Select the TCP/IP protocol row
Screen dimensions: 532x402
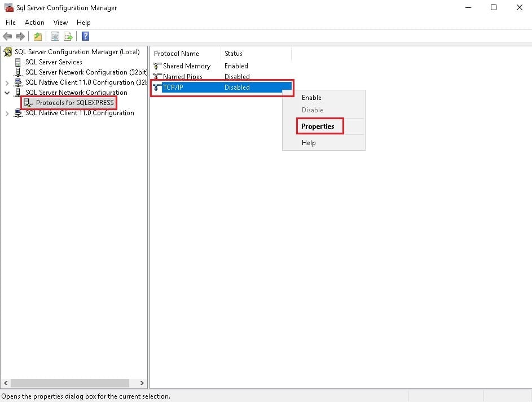221,88
